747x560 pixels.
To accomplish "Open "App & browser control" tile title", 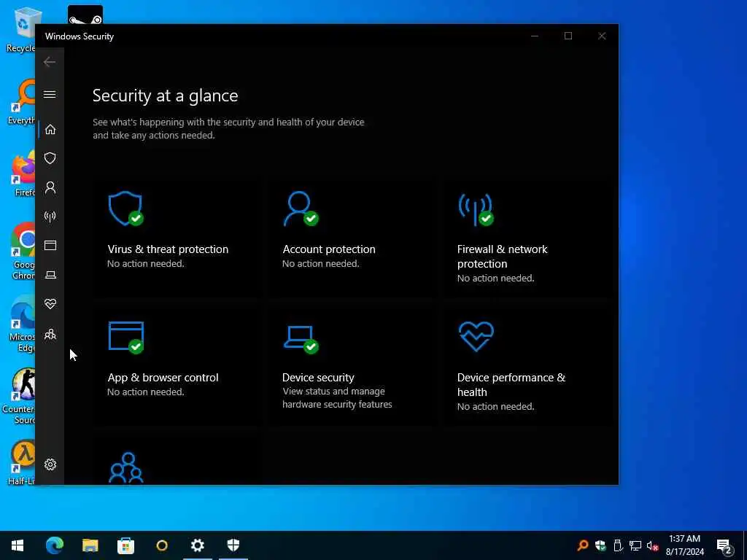I will pyautogui.click(x=163, y=378).
